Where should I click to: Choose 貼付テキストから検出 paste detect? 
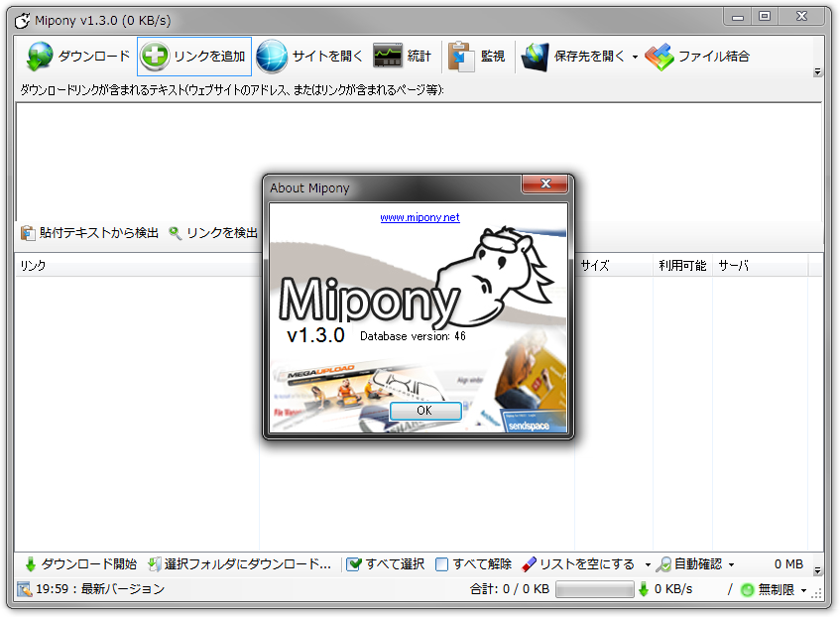click(89, 233)
